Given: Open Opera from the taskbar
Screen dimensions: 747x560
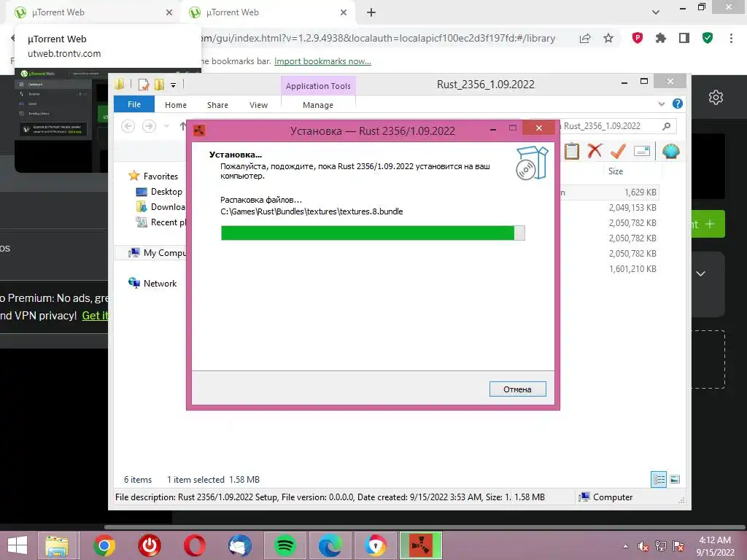Looking at the screenshot, I should coord(194,545).
